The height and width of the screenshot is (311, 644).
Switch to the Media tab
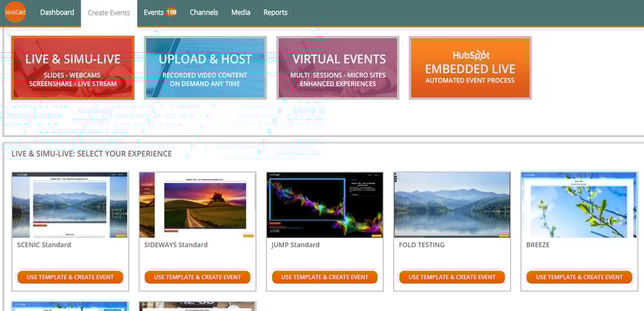(x=241, y=12)
